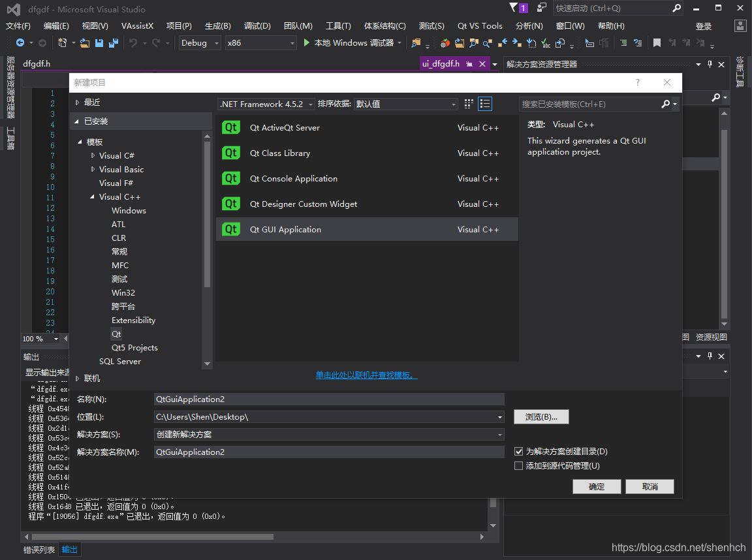Viewport: 752px width, 560px height.
Task: Open the Debug configuration dropdown
Action: point(200,42)
